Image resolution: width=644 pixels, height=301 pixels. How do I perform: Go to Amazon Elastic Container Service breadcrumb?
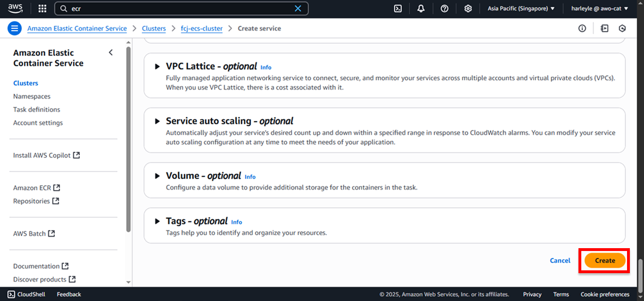tap(77, 28)
